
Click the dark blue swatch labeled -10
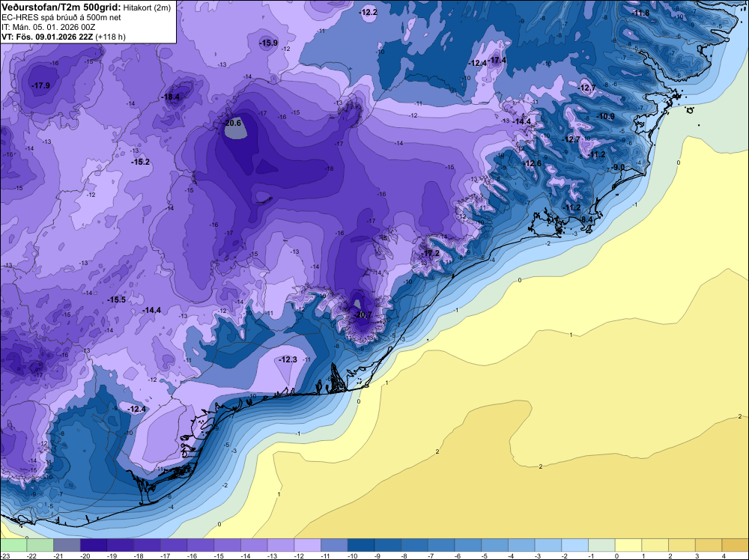tap(361, 545)
